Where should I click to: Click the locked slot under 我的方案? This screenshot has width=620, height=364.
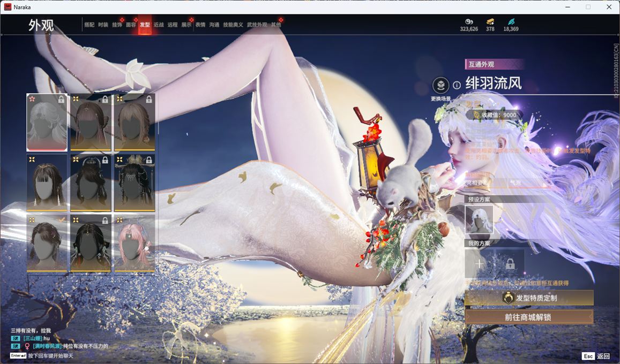click(x=510, y=263)
